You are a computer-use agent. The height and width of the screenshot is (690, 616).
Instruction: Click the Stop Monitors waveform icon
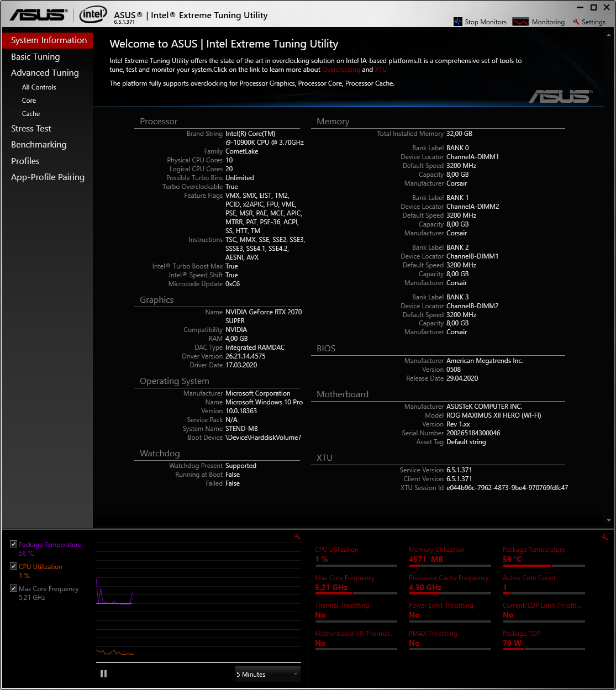tap(457, 22)
